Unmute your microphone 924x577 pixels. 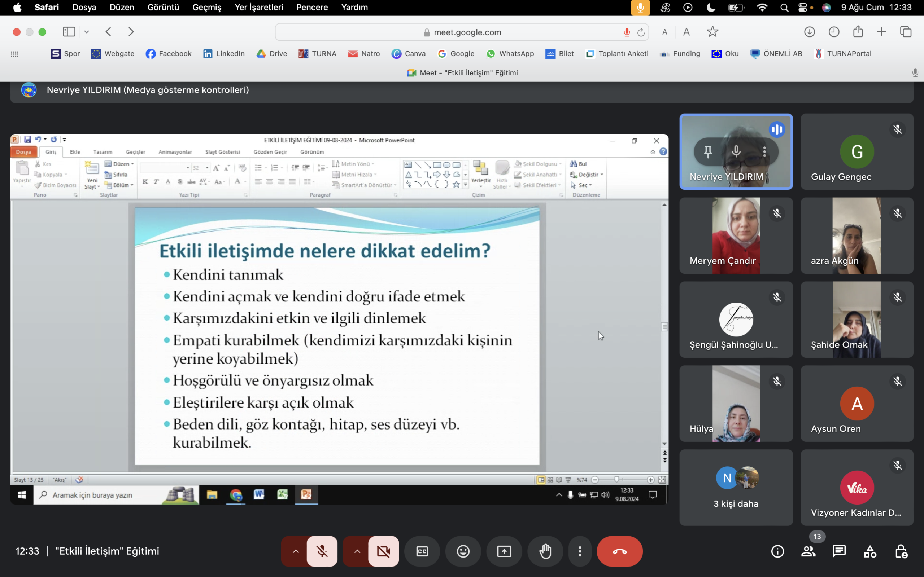click(x=322, y=551)
